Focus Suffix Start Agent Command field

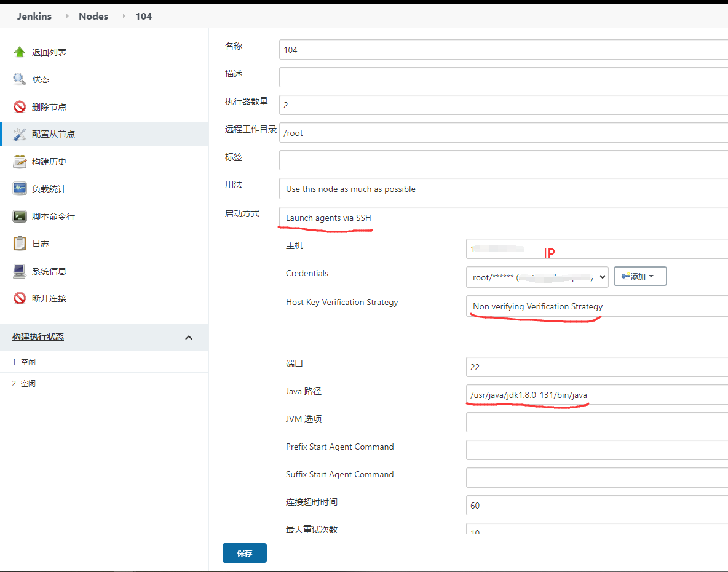coord(597,478)
